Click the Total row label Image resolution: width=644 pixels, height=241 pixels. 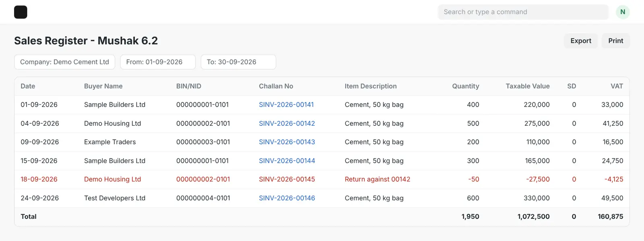coord(29,217)
